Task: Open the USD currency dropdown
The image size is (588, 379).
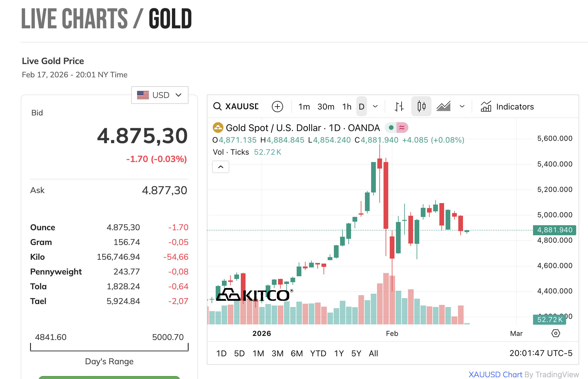Action: [160, 95]
